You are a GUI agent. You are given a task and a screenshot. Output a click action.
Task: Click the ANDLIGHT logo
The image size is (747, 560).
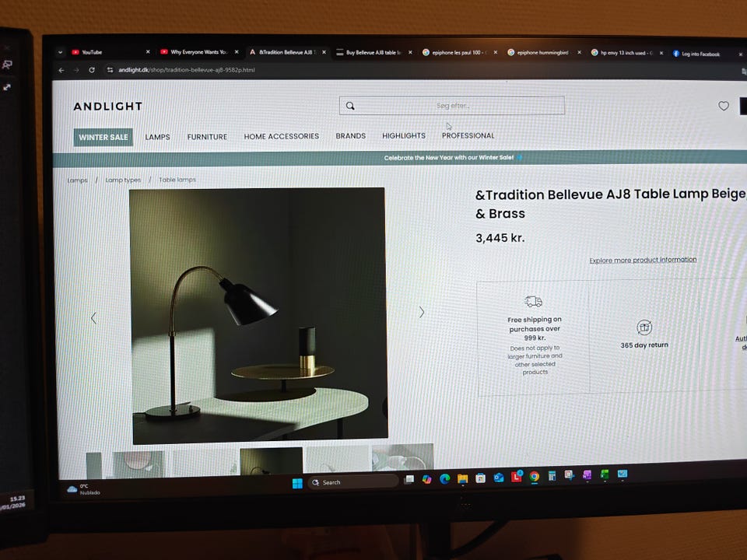click(108, 107)
